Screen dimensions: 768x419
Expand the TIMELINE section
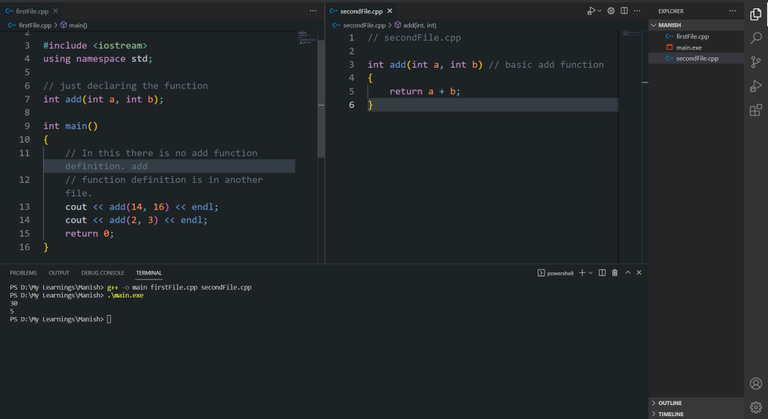pyautogui.click(x=671, y=414)
